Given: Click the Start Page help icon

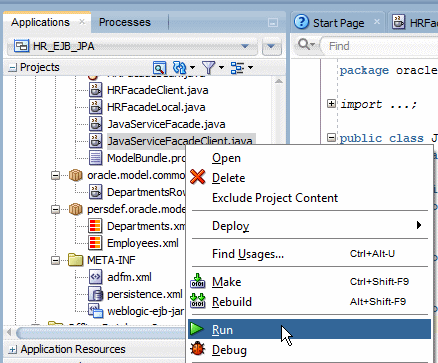Looking at the screenshot, I should point(302,22).
